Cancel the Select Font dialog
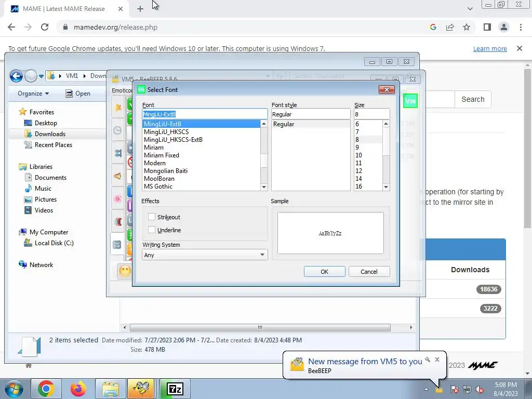The image size is (532, 399). (x=369, y=271)
